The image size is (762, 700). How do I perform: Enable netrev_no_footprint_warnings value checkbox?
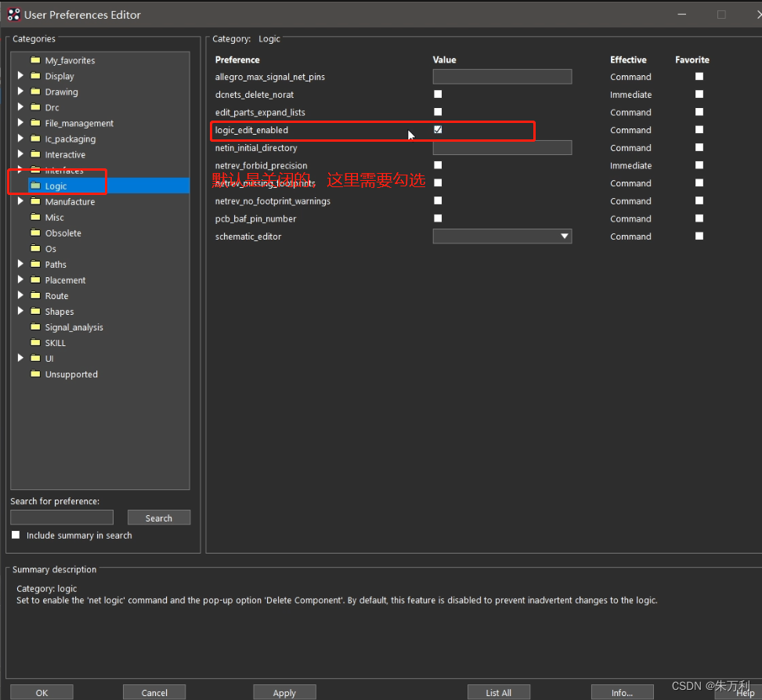438,200
